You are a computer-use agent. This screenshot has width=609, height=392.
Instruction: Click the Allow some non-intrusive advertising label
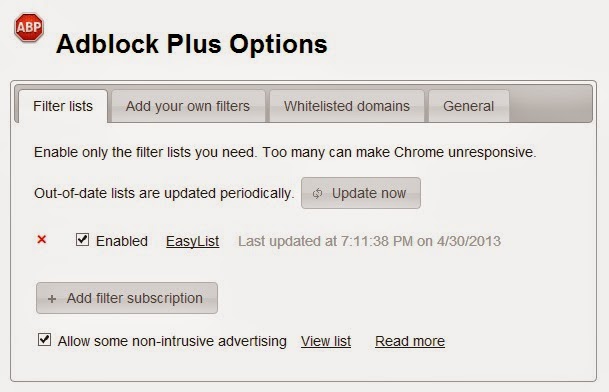172,341
